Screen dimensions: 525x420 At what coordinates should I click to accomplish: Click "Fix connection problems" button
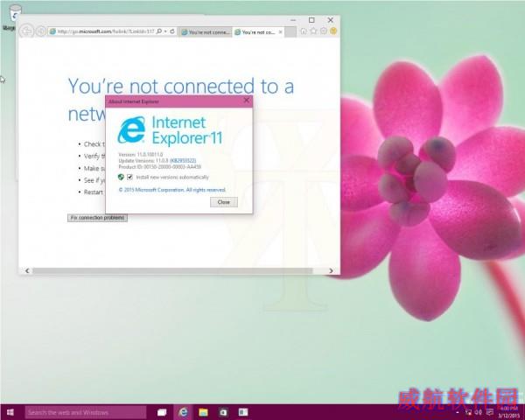[97, 218]
